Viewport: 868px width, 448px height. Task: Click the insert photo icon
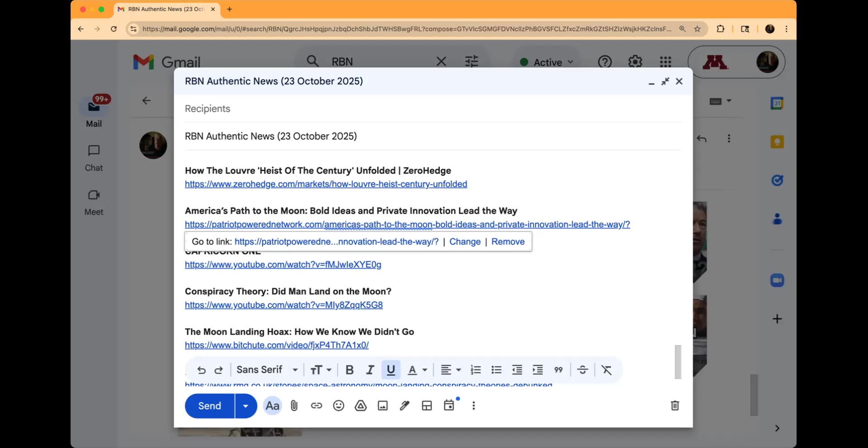coord(383,406)
